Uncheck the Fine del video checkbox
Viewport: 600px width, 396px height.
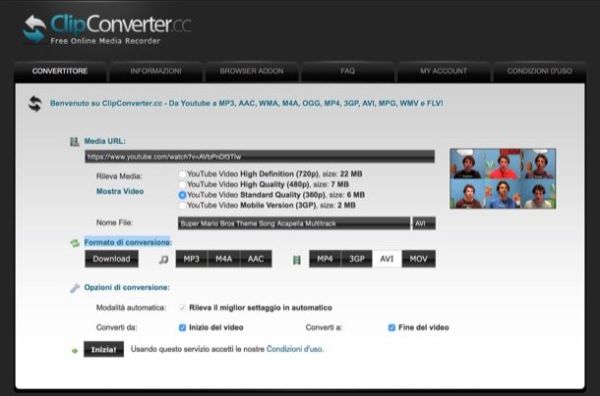391,328
